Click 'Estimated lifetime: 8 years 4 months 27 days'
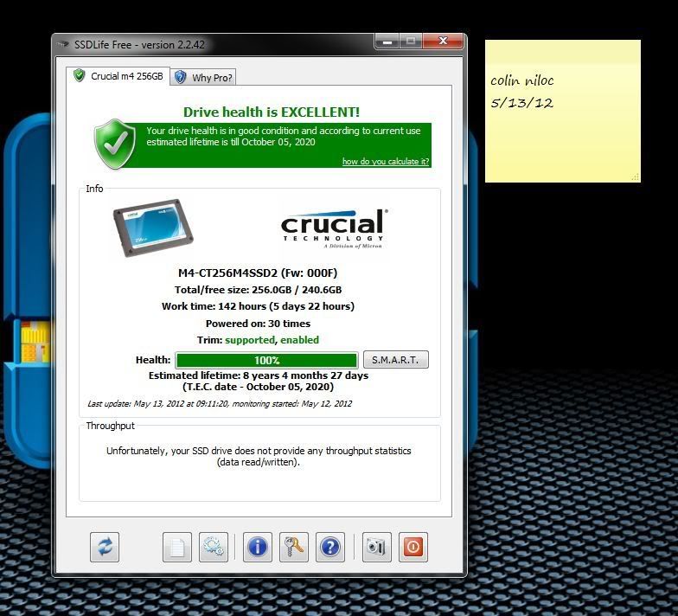 pyautogui.click(x=259, y=375)
